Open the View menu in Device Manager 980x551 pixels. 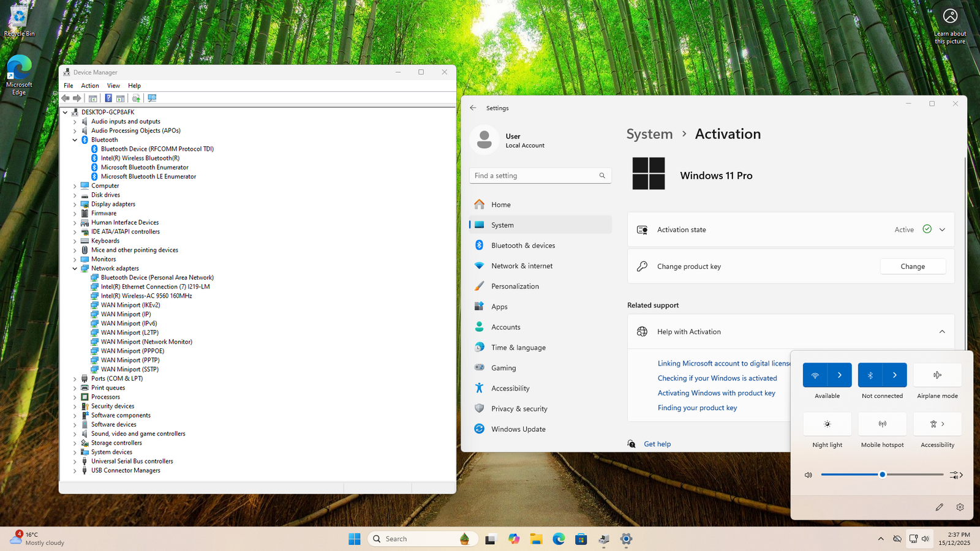113,86
